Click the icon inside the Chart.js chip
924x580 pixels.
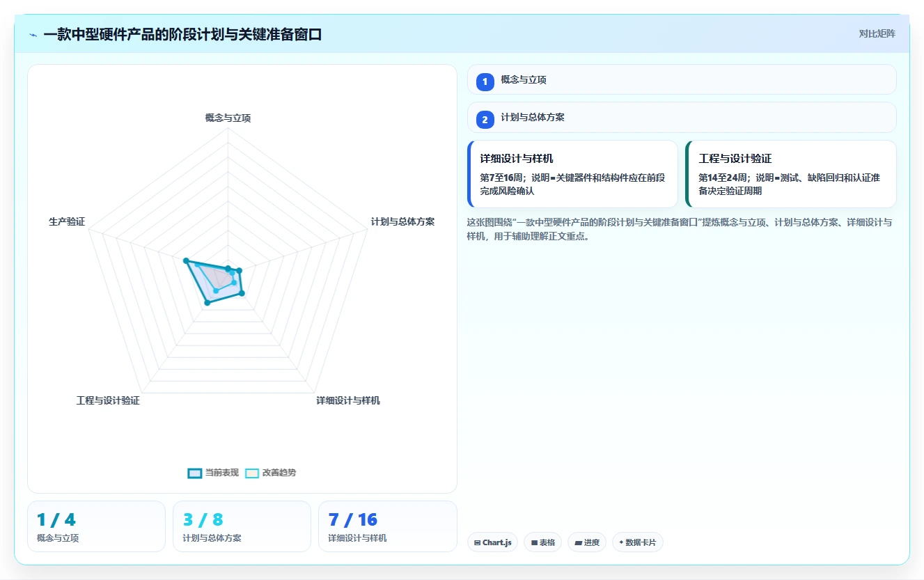coord(477,542)
